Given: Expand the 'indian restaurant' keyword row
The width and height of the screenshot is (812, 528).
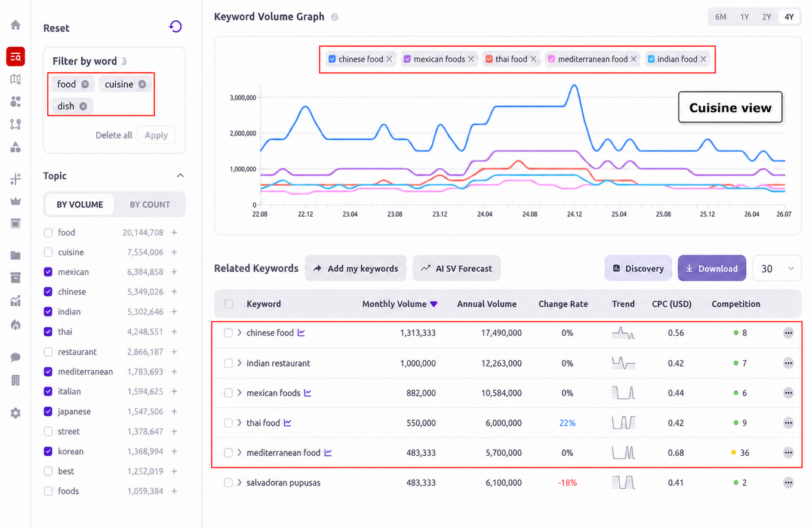Looking at the screenshot, I should click(x=239, y=363).
